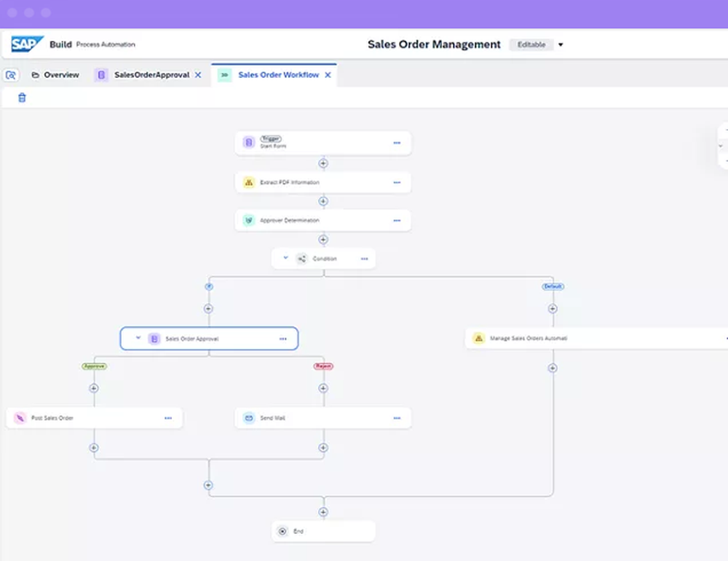Viewport: 728px width, 561px height.
Task: Click the Trigger badge on Start Form
Action: tap(271, 138)
